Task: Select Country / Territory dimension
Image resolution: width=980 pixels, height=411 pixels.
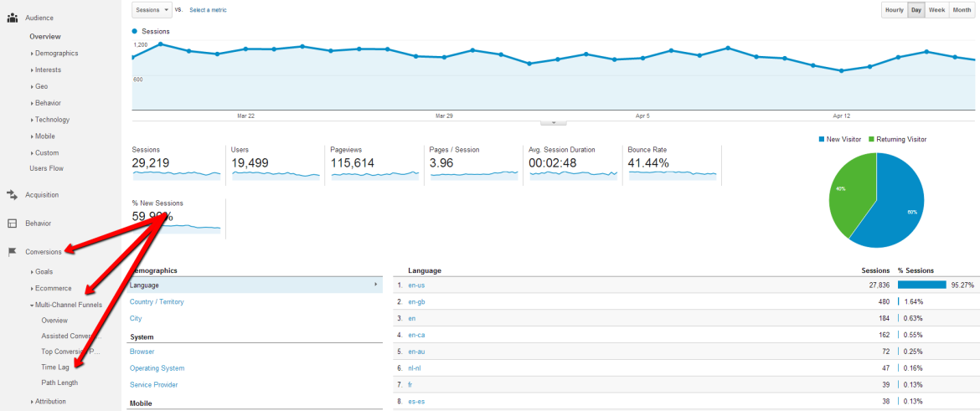Action: (x=157, y=302)
